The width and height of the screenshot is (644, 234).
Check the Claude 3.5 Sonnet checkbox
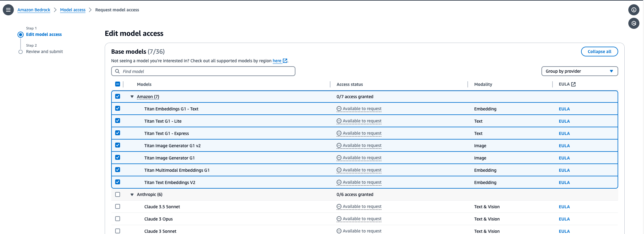click(118, 206)
